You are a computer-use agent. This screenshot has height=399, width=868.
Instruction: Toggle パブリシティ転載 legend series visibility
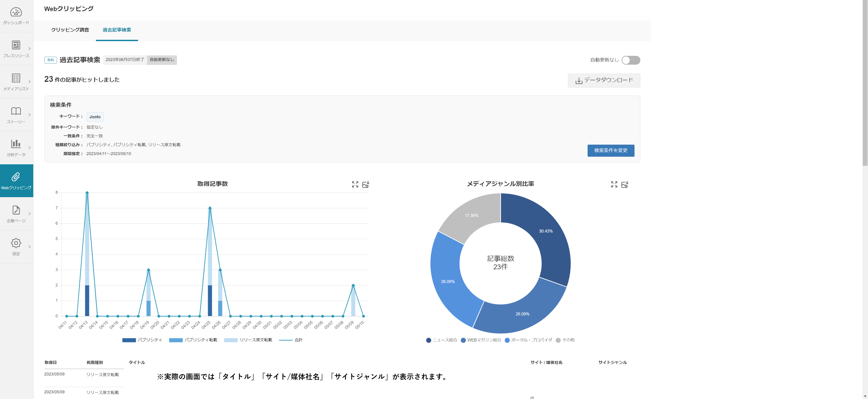pyautogui.click(x=193, y=340)
